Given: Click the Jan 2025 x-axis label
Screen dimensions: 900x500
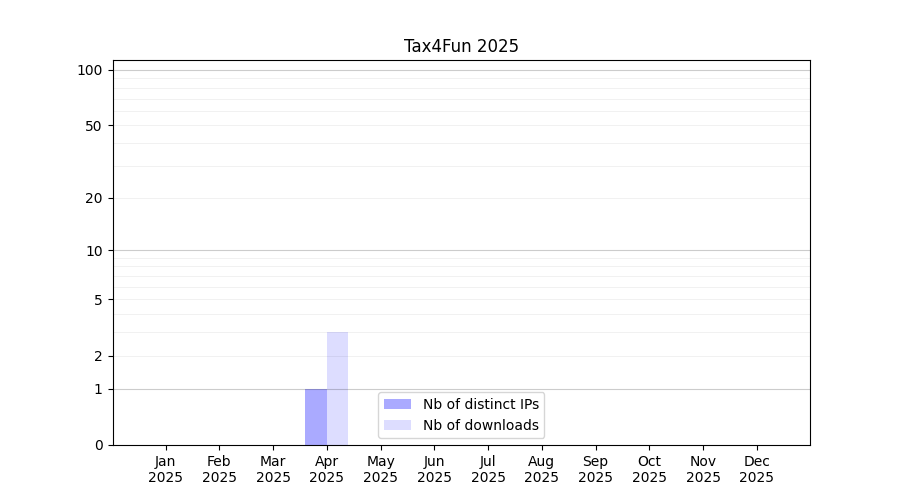Looking at the screenshot, I should pyautogui.click(x=166, y=469).
